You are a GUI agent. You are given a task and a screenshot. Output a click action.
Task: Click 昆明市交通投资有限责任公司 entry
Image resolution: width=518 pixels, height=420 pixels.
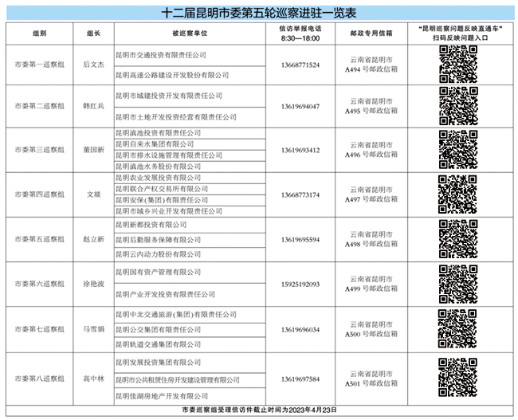161,55
